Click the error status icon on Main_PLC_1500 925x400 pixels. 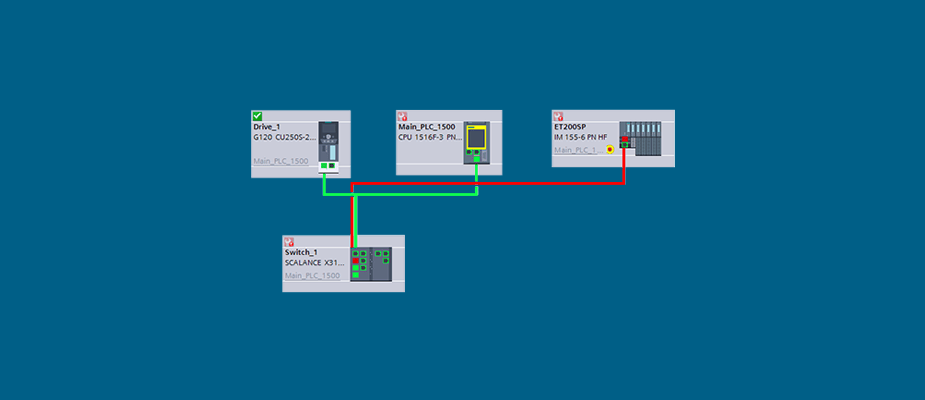[402, 116]
